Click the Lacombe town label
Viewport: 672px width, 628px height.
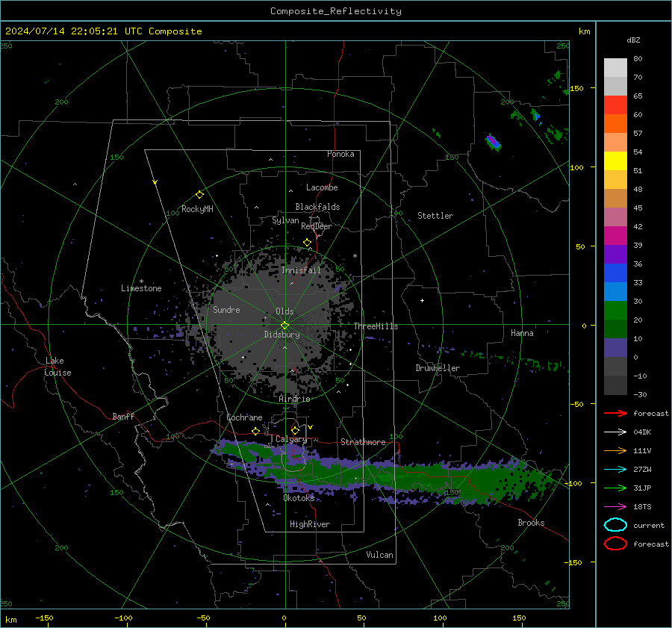tap(322, 187)
